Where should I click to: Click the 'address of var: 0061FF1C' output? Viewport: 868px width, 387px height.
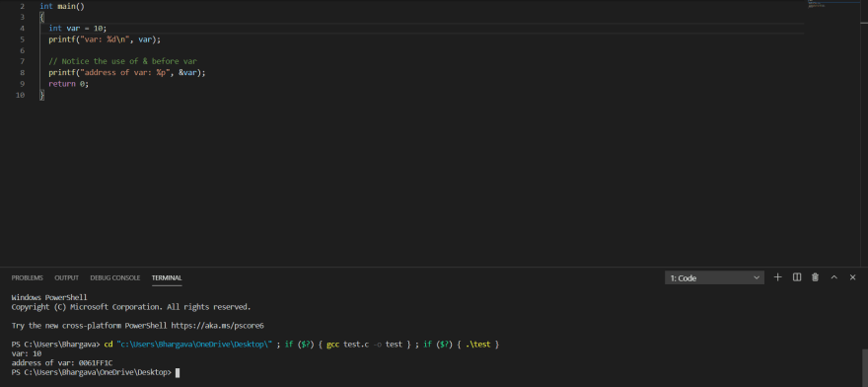pyautogui.click(x=62, y=363)
